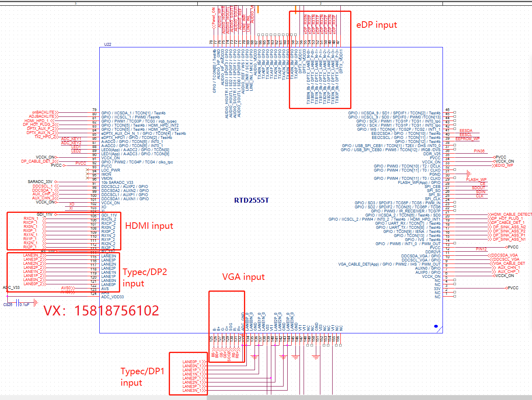Select the ADC_KEY1 net label
This screenshot has height=400, width=532.
[71, 139]
